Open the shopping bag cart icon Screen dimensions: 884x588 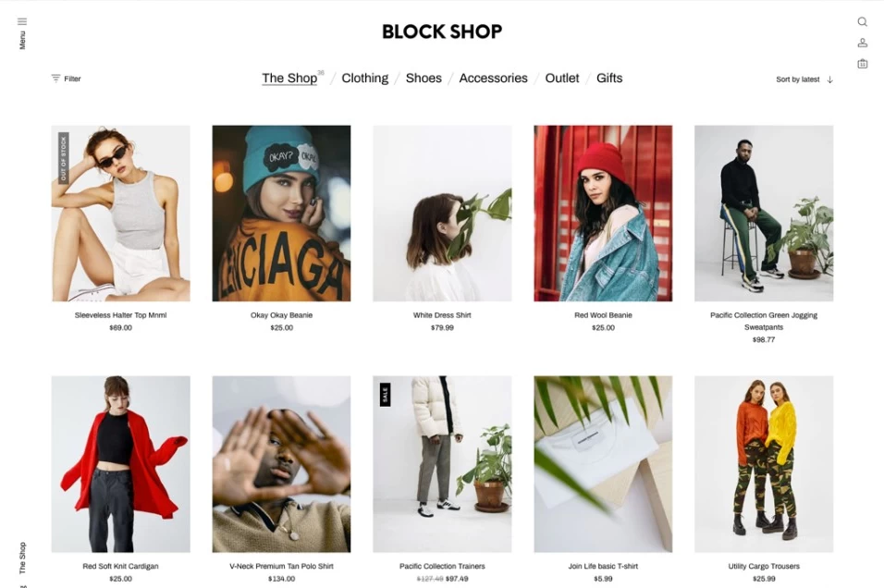[862, 64]
